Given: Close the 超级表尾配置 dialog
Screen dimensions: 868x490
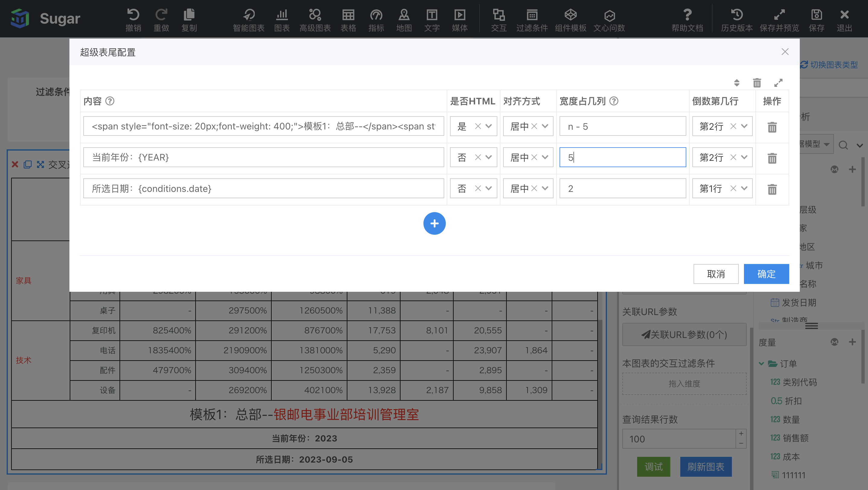Looking at the screenshot, I should click(x=785, y=52).
